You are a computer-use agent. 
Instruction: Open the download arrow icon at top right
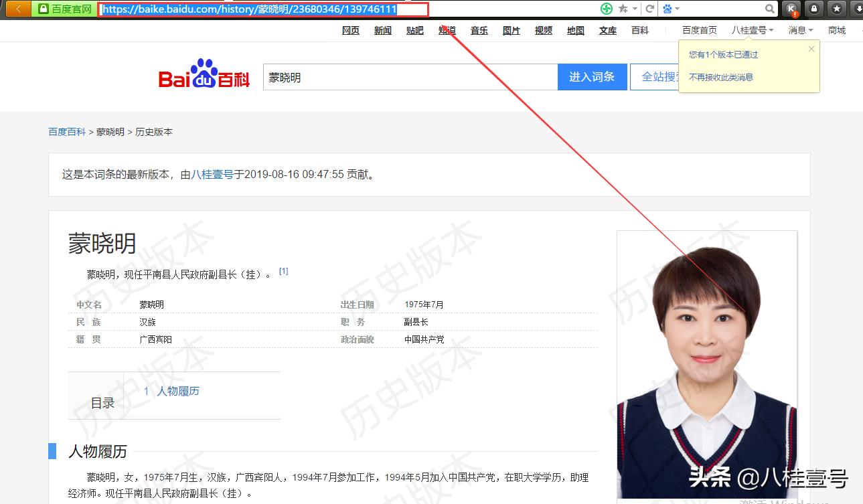(859, 9)
